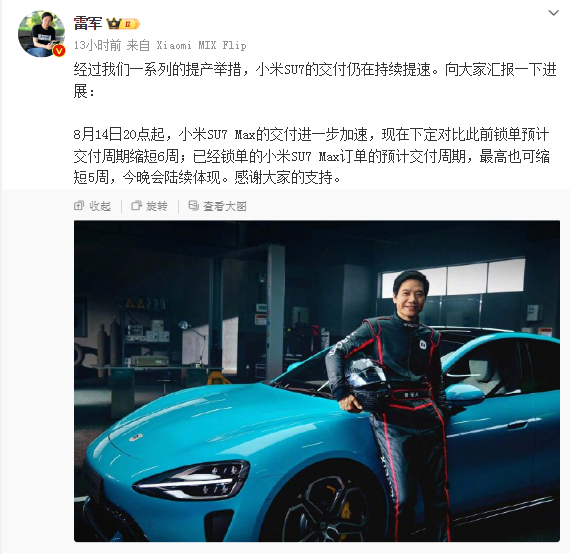The width and height of the screenshot is (570, 554).
Task: Click the 收起 collapse icon
Action: tap(79, 205)
